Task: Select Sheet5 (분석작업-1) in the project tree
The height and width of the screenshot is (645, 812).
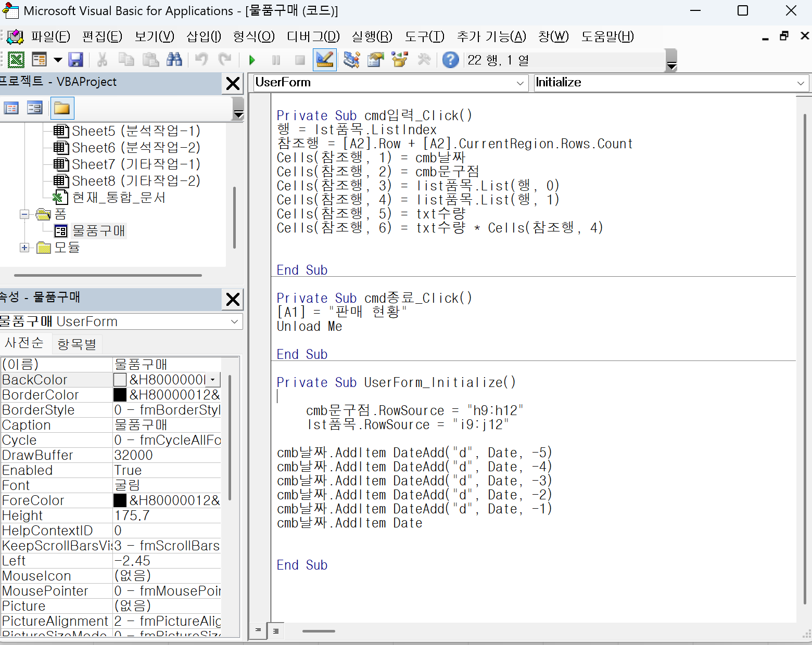Action: pos(135,131)
